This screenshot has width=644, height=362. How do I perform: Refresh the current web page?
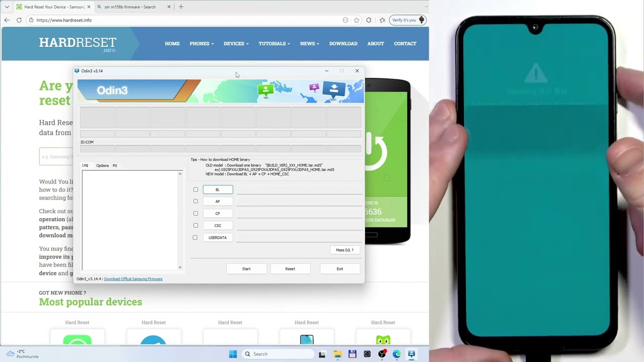(19, 20)
